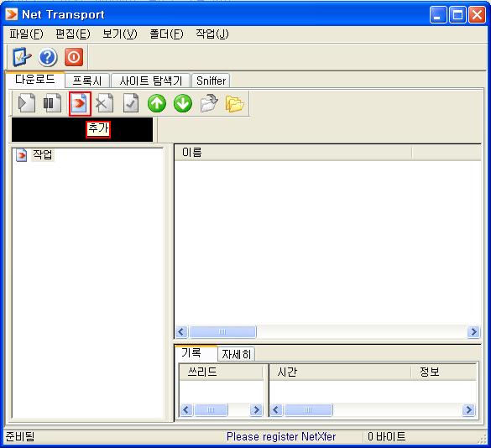Click the 이름 column header

tap(293, 153)
